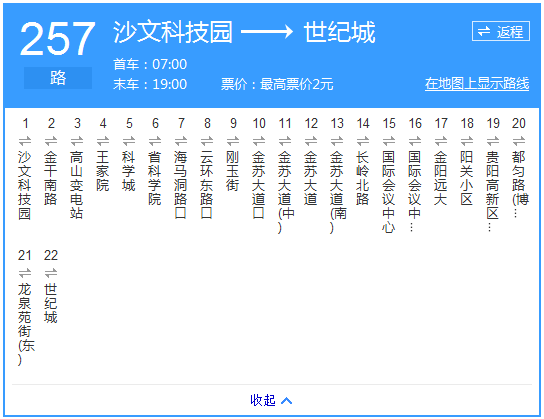Screen dimensions: 544x419
Task: Select stop 金干南路
Action: pos(51,178)
